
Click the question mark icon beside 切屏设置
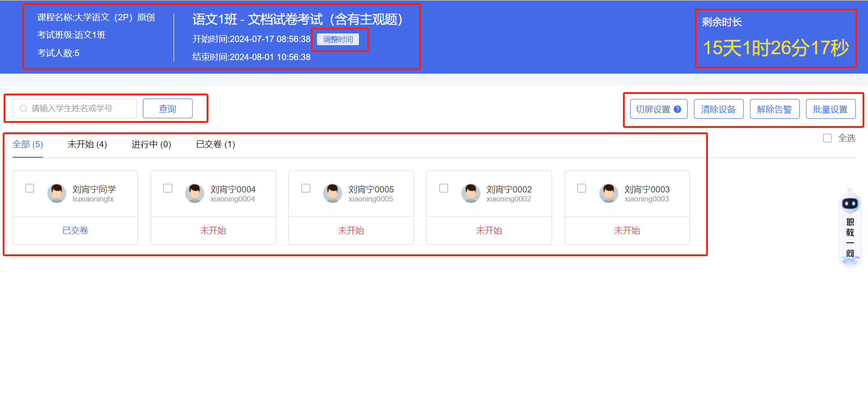[677, 108]
